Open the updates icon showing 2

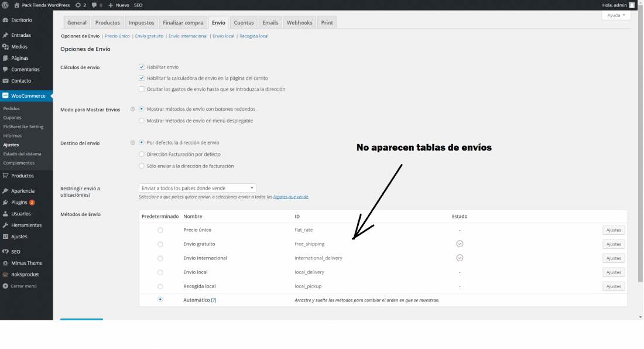click(78, 5)
